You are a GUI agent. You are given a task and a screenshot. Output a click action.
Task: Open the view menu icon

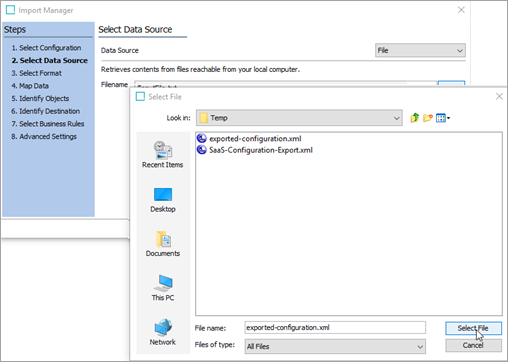(443, 118)
